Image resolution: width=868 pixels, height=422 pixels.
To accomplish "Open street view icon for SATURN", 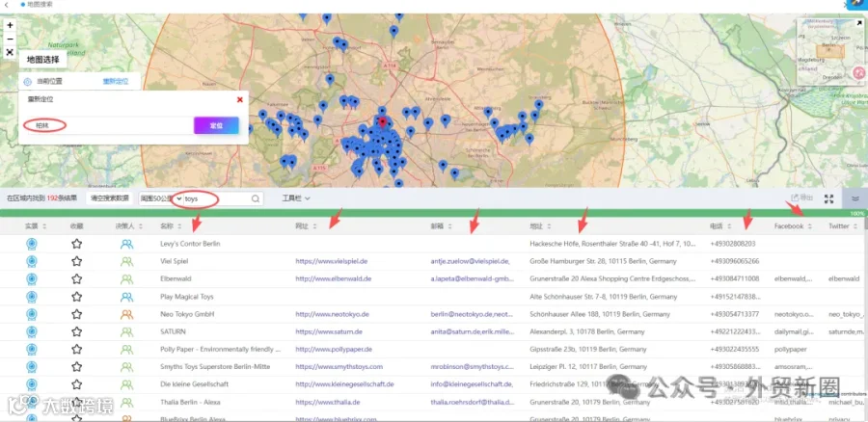I will point(32,331).
